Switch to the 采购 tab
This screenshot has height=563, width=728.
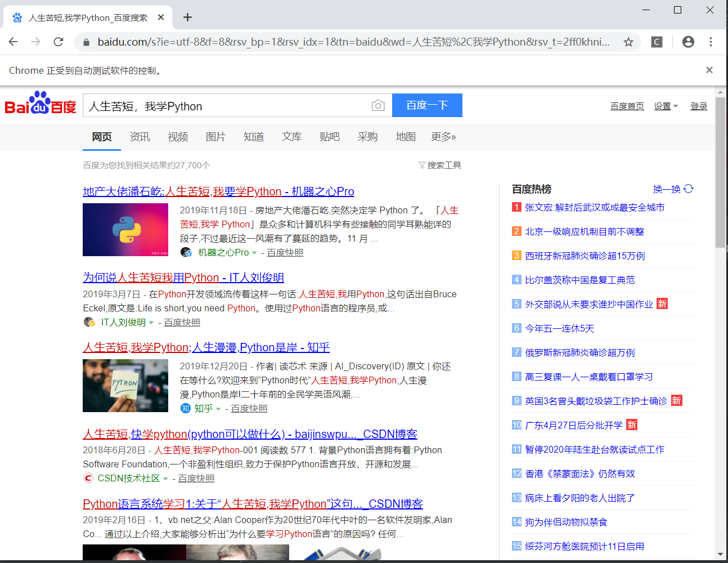[x=367, y=137]
